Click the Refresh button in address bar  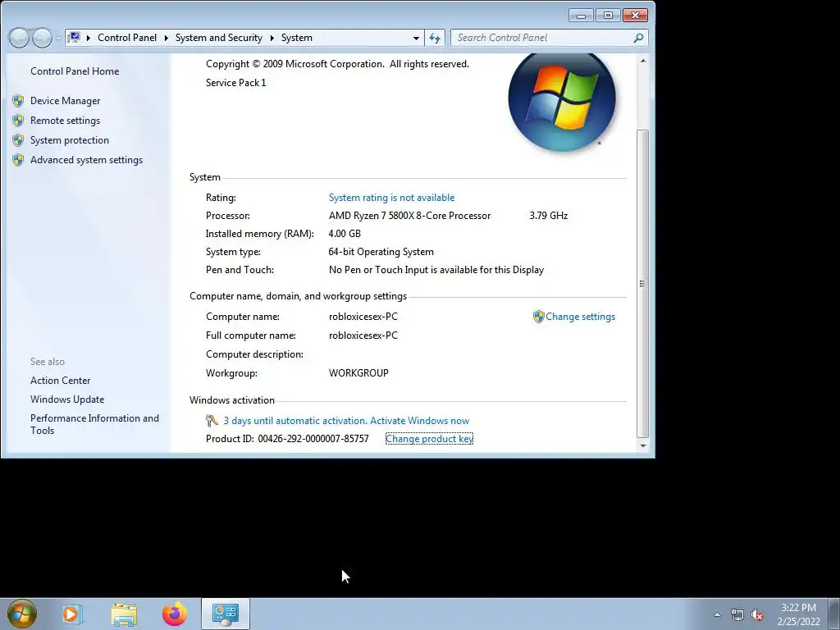pos(435,38)
